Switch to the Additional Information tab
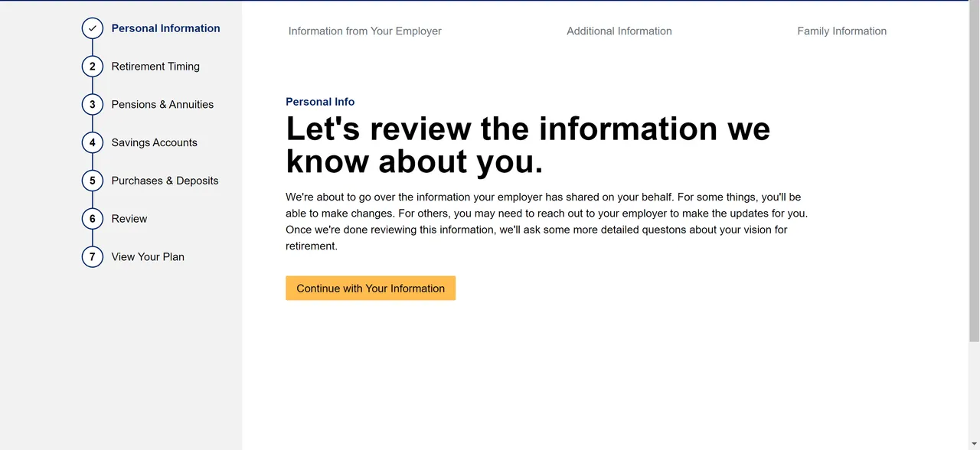Screen dimensions: 980x450 pyautogui.click(x=619, y=31)
